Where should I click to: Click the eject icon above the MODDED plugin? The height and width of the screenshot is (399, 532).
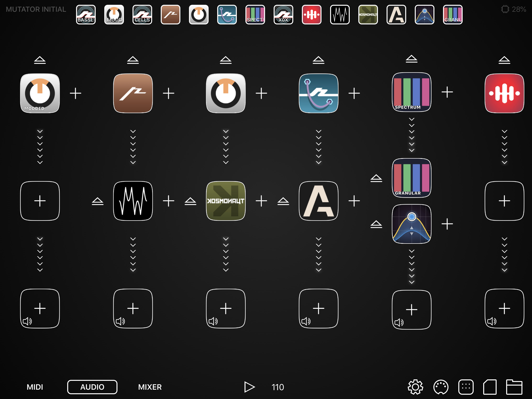click(x=40, y=60)
